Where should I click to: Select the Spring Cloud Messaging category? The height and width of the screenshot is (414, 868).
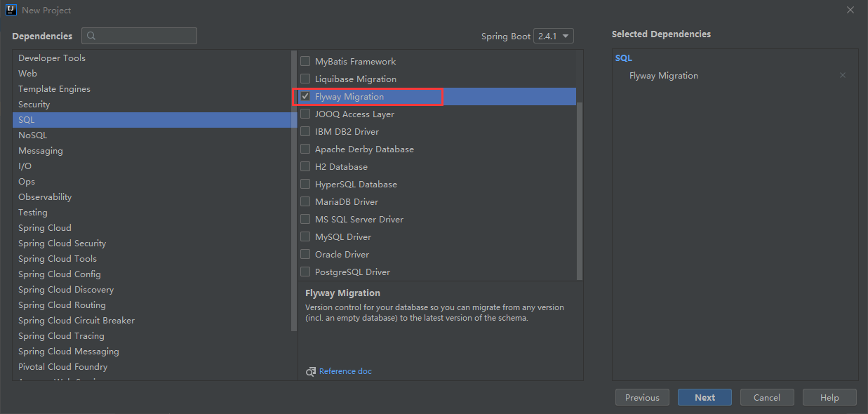152,351
